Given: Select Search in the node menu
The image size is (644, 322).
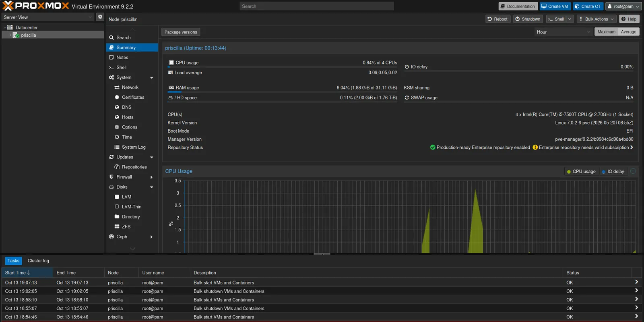Looking at the screenshot, I should click(x=132, y=37).
